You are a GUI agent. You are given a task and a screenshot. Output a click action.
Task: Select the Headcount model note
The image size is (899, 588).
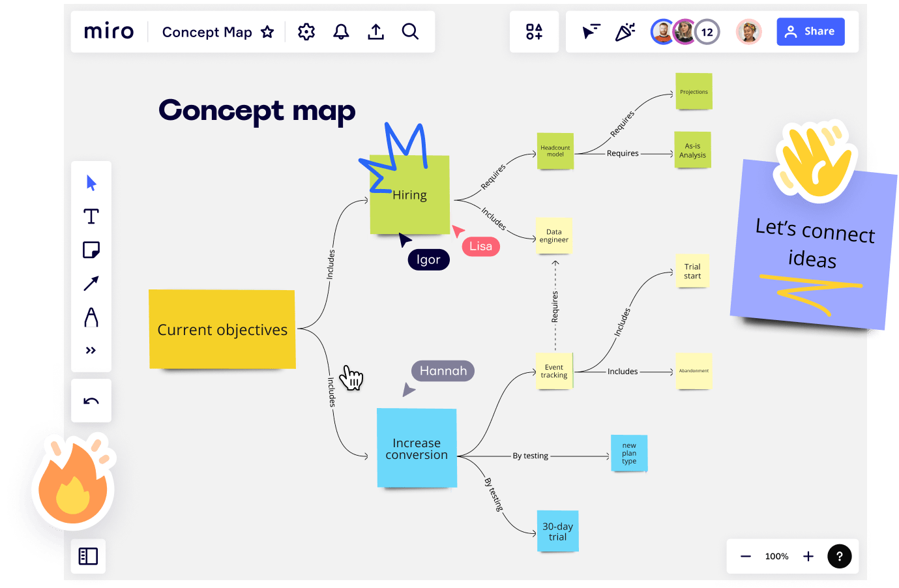(x=555, y=151)
